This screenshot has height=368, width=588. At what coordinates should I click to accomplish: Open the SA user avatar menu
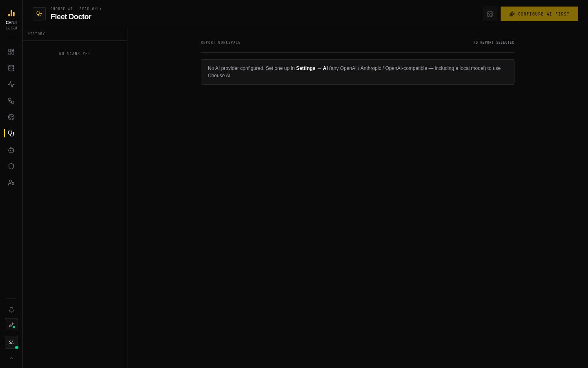tap(11, 342)
